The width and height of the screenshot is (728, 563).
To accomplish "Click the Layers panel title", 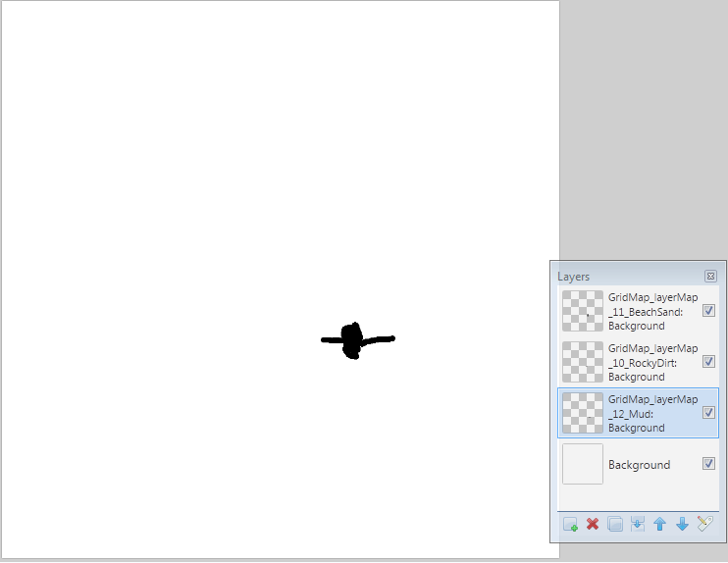I will click(x=573, y=277).
